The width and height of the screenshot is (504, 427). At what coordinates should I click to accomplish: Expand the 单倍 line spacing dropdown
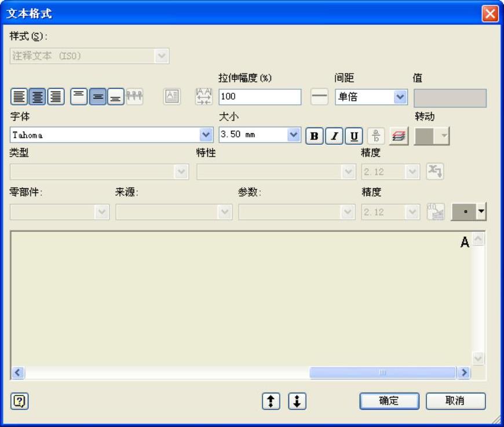coord(400,97)
